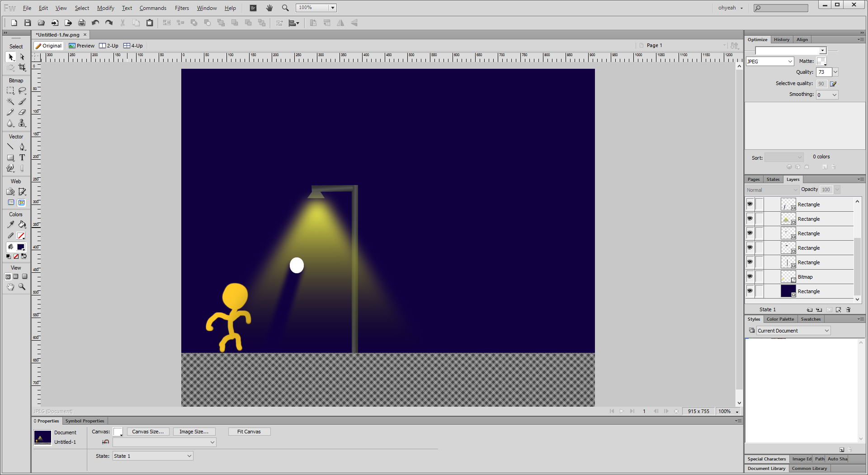Select the Hand tool in View section

pyautogui.click(x=10, y=287)
